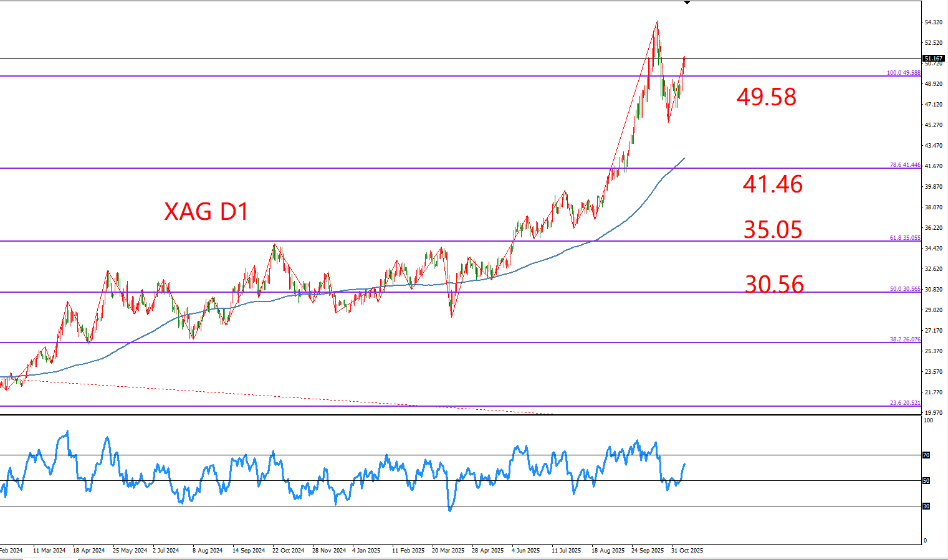The height and width of the screenshot is (560, 948).
Task: Select the red XAG D1 text label
Action: [206, 212]
